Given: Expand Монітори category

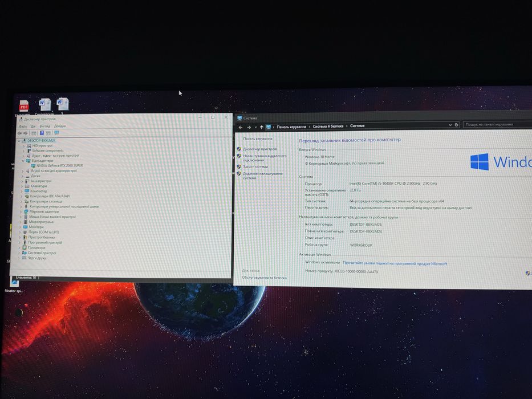Looking at the screenshot, I should click(20, 227).
